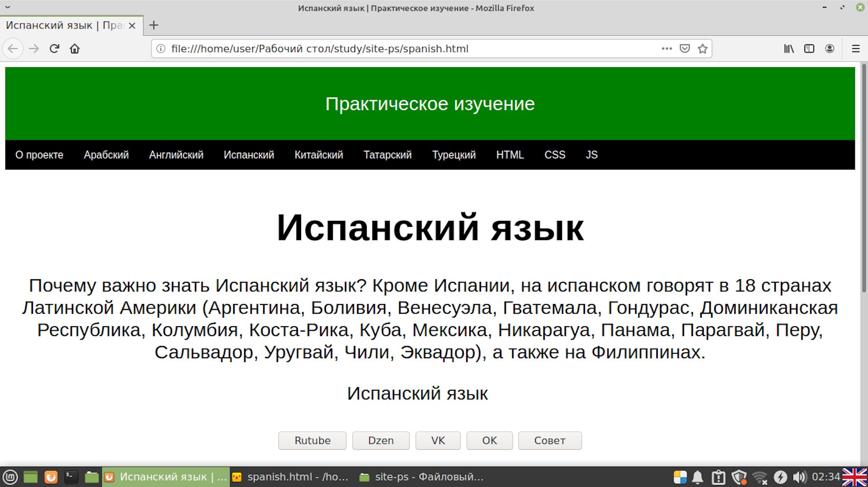Open the page actions (…) menu
Screen dimensions: 868x487
(x=666, y=48)
